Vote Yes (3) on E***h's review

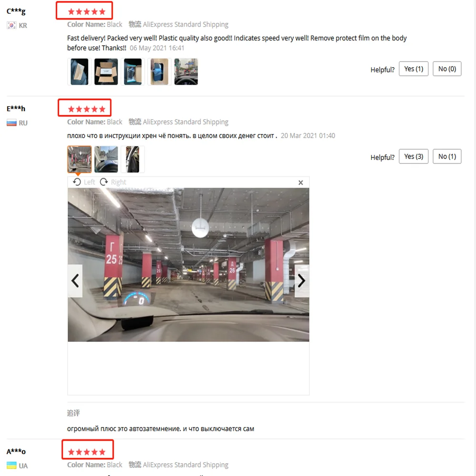(414, 156)
